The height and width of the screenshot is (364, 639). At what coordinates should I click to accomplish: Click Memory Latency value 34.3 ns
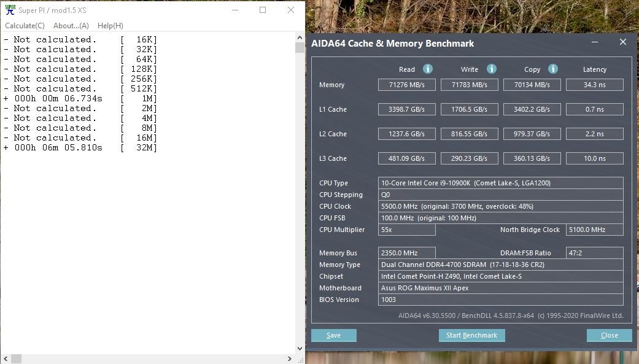[x=595, y=85]
